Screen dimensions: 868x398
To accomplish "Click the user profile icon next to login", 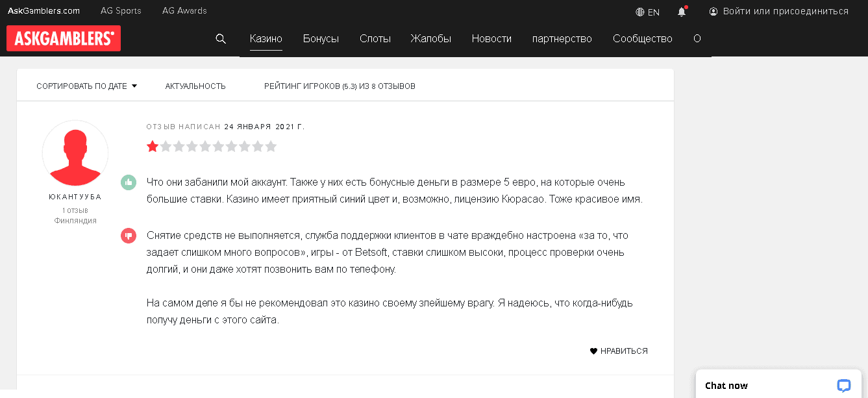I will 713,11.
